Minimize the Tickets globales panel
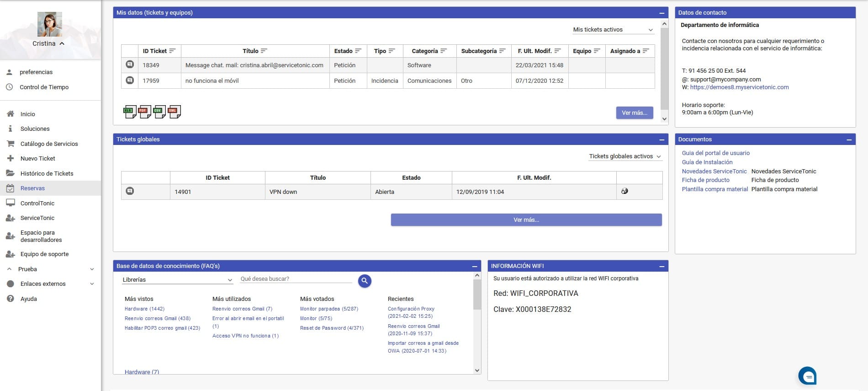Screen dimensions: 868x391 click(662, 139)
